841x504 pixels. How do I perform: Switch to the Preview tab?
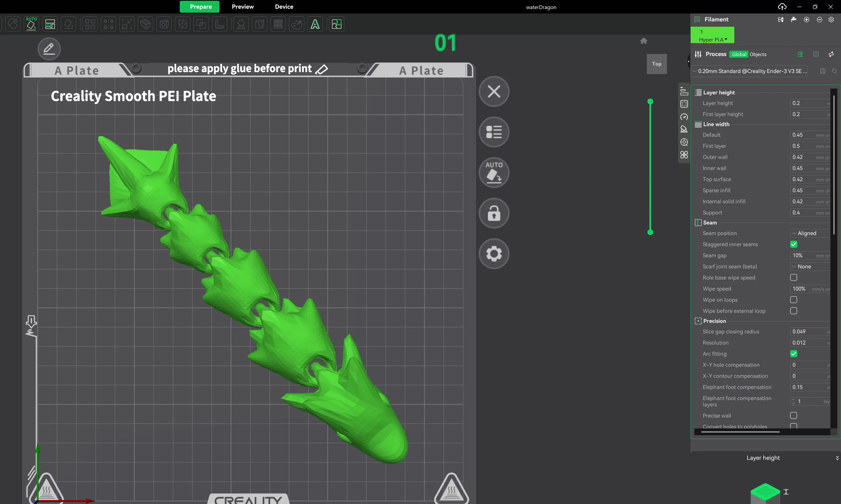point(243,6)
